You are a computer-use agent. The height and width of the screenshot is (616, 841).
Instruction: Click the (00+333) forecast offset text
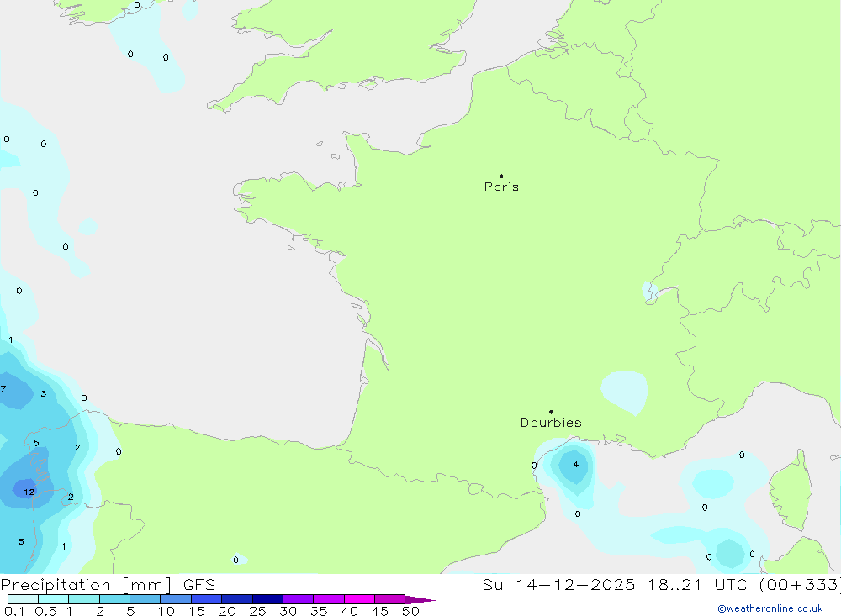pos(800,584)
